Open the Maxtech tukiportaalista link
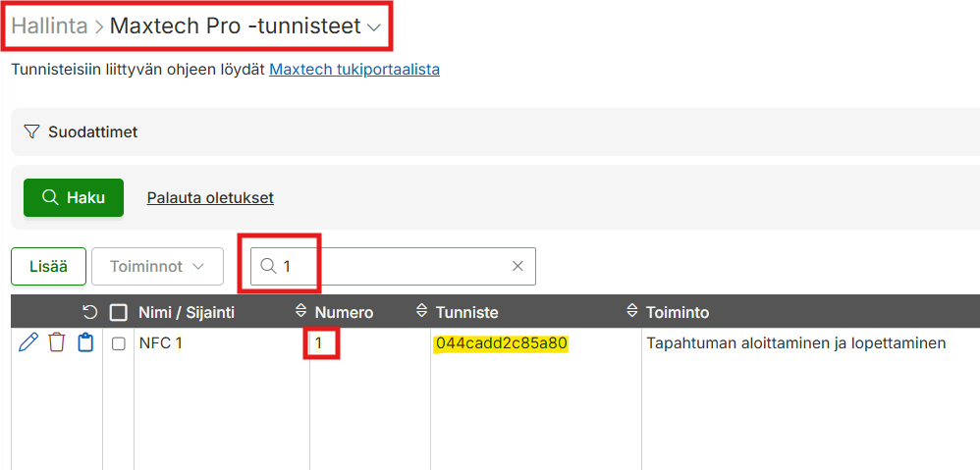 point(354,70)
